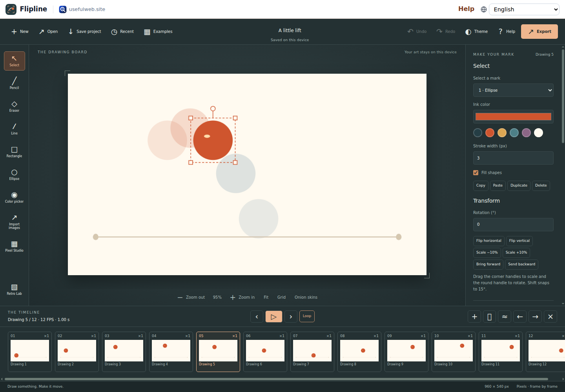Image resolution: width=565 pixels, height=392 pixels.
Task: Click Flip vertical
Action: tap(519, 241)
